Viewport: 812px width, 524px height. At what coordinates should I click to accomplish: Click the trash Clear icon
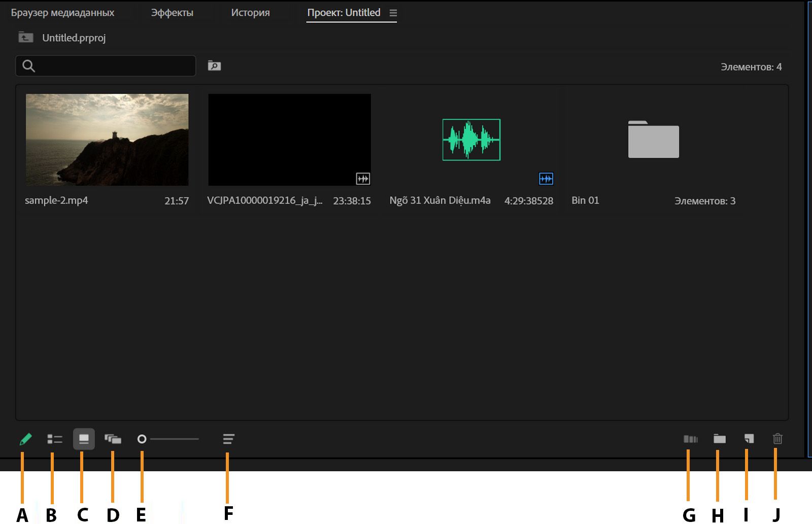[x=777, y=439]
